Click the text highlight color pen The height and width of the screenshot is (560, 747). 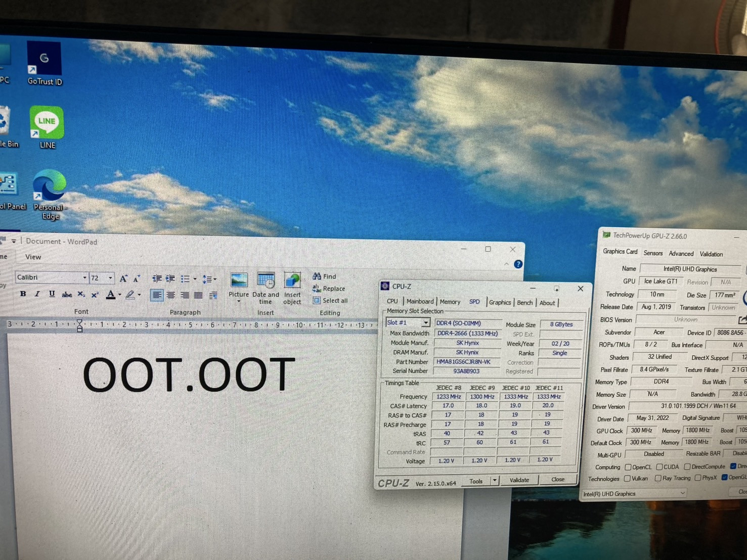[x=130, y=295]
